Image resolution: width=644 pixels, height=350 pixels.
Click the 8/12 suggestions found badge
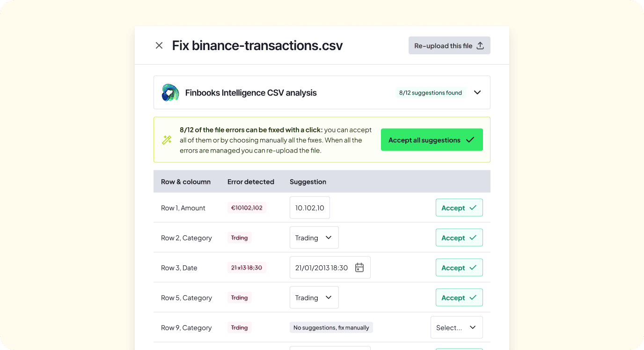pos(431,93)
